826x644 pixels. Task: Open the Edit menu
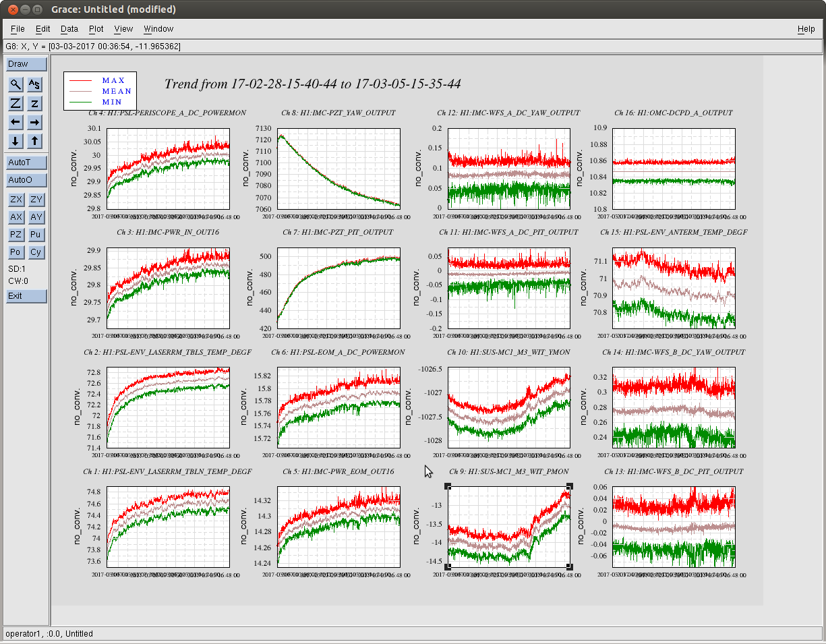(43, 29)
